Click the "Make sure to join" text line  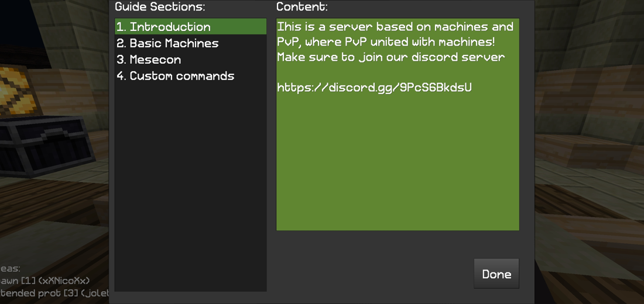[390, 57]
